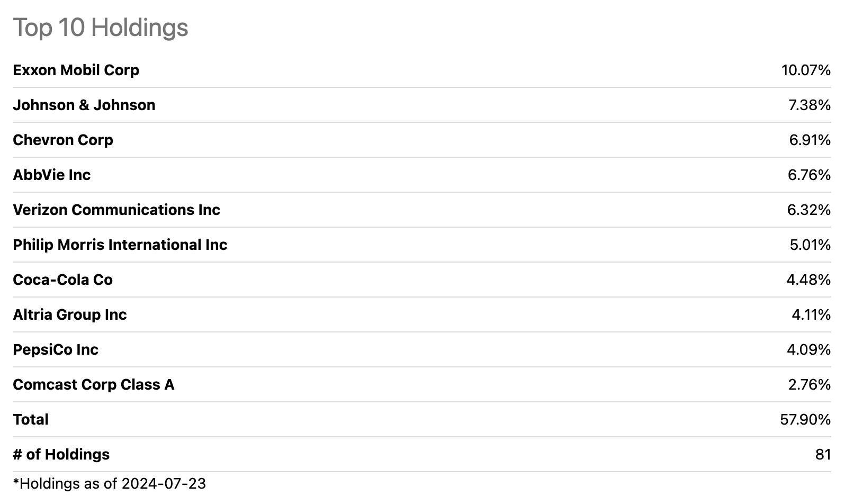Click the 6.32% Verizon weight value
The image size is (845, 504).
click(x=808, y=210)
